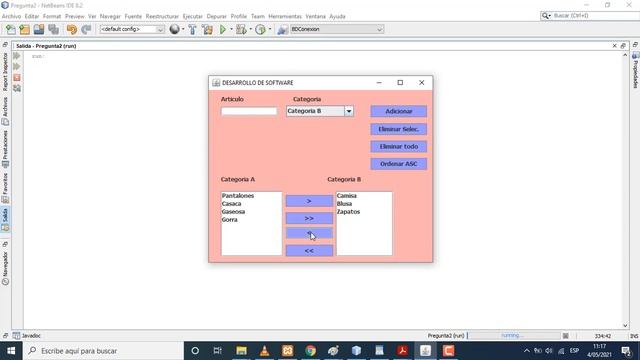Click the New Project toolbar icon
The width and height of the screenshot is (640, 360).
point(24,29)
